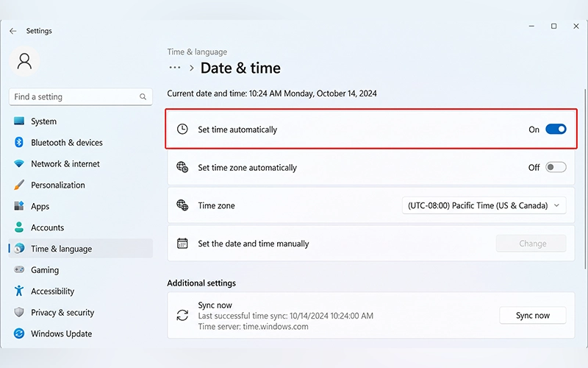Viewport: 588px width, 368px height.
Task: Click the Change button for manual date
Action: coord(531,244)
